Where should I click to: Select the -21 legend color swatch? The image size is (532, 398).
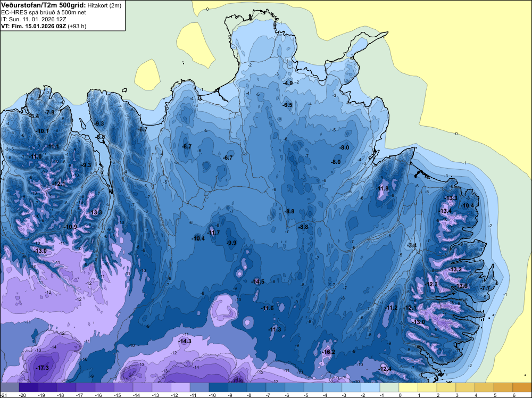pos(10,387)
